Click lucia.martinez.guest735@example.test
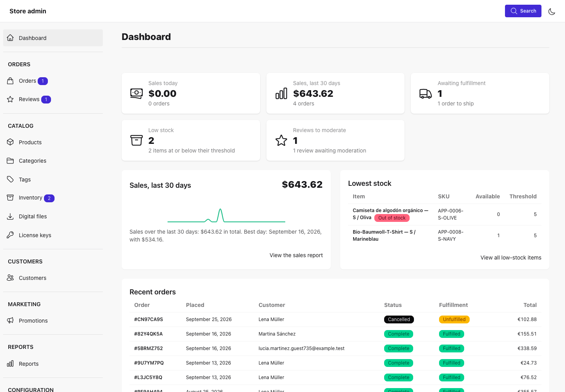The height and width of the screenshot is (392, 565). pyautogui.click(x=301, y=348)
